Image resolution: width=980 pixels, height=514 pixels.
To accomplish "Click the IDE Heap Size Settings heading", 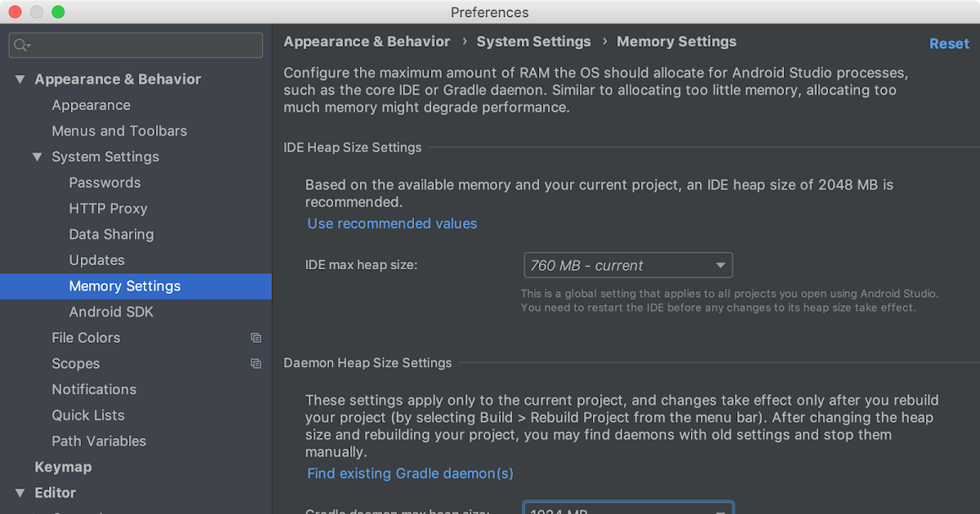I will [353, 148].
